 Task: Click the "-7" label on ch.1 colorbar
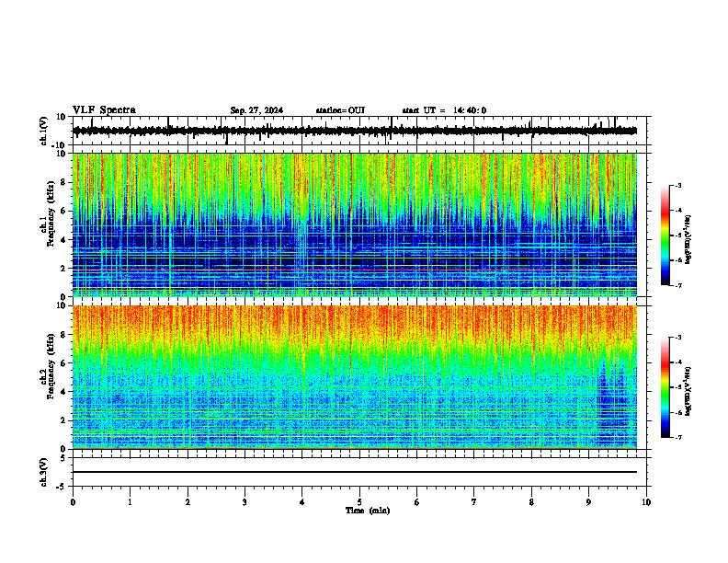point(678,285)
